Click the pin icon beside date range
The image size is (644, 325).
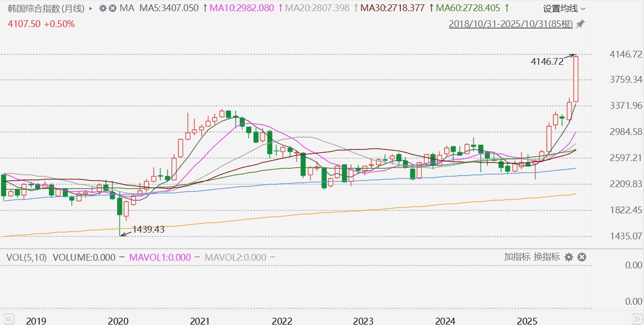coord(580,24)
